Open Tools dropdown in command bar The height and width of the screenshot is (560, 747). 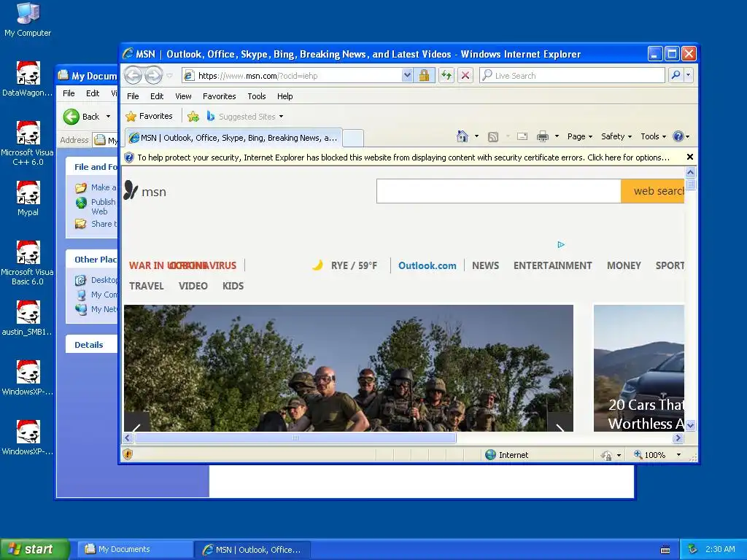pyautogui.click(x=653, y=136)
